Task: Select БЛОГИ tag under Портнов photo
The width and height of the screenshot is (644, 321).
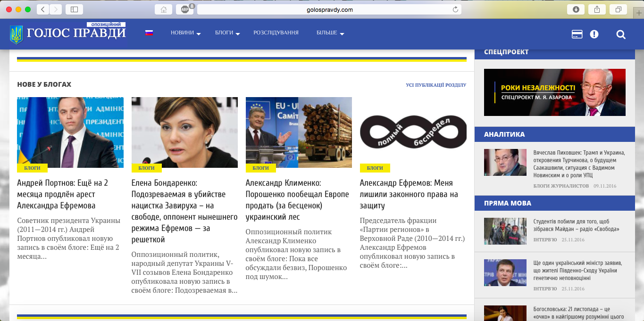Action: pyautogui.click(x=33, y=168)
